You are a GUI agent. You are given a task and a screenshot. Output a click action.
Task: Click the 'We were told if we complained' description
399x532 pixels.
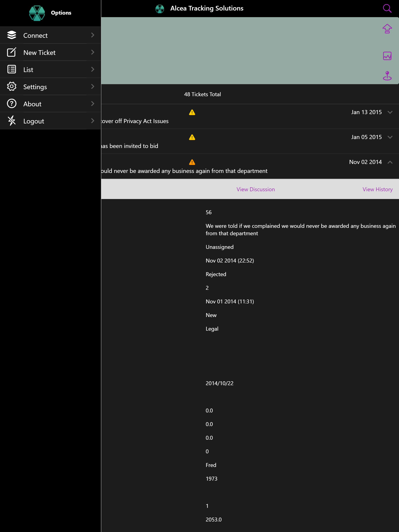(301, 230)
